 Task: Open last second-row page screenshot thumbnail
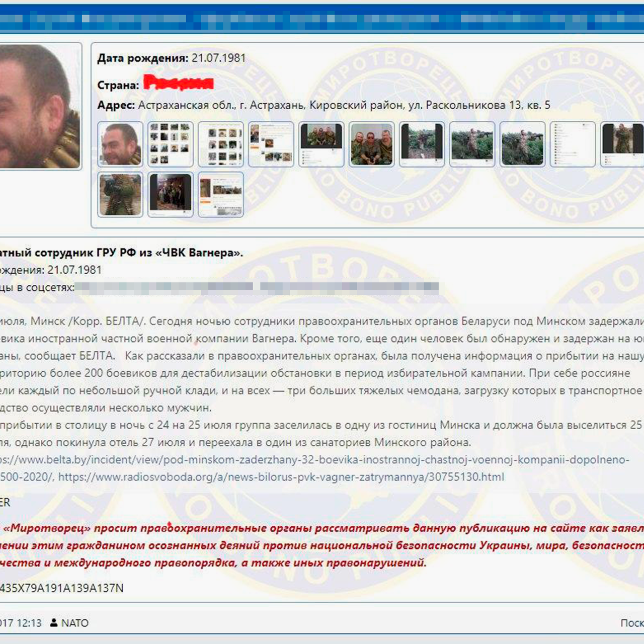221,194
